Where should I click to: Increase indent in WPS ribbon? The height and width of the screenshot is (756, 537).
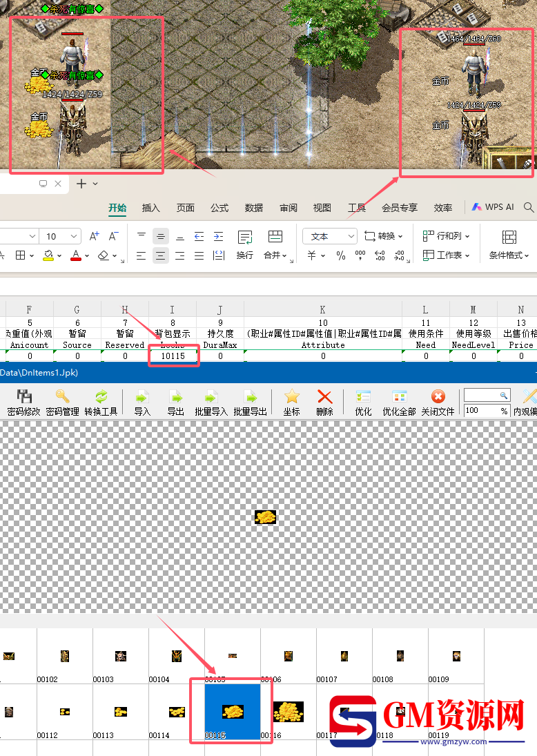tap(218, 235)
